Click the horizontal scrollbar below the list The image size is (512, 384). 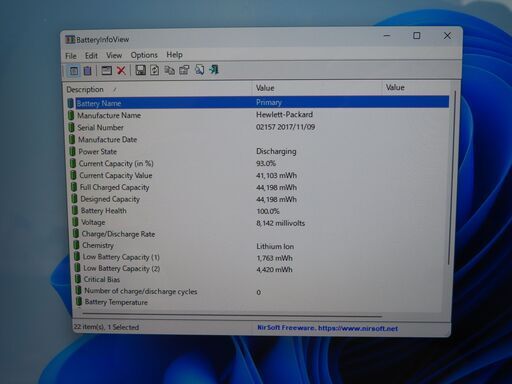232,315
